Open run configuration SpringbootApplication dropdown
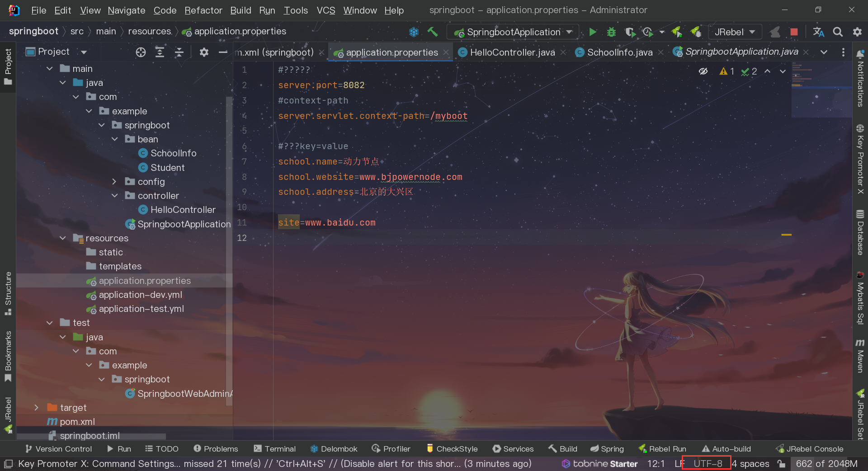The height and width of the screenshot is (471, 868). 513,32
